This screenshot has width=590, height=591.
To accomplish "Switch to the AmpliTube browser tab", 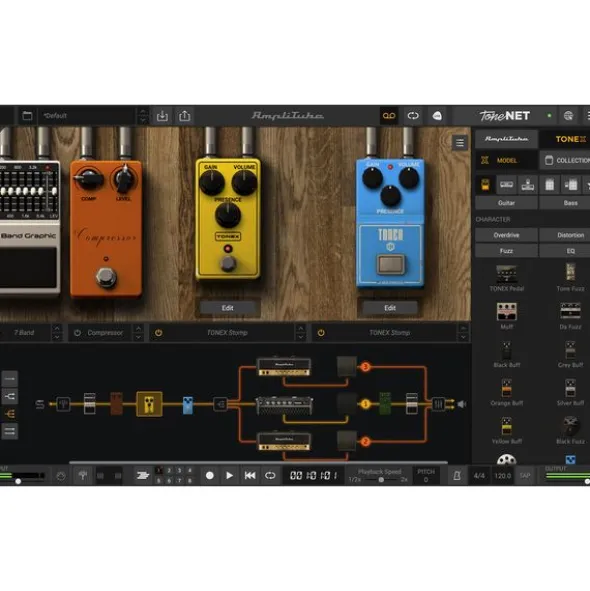I will click(x=506, y=139).
